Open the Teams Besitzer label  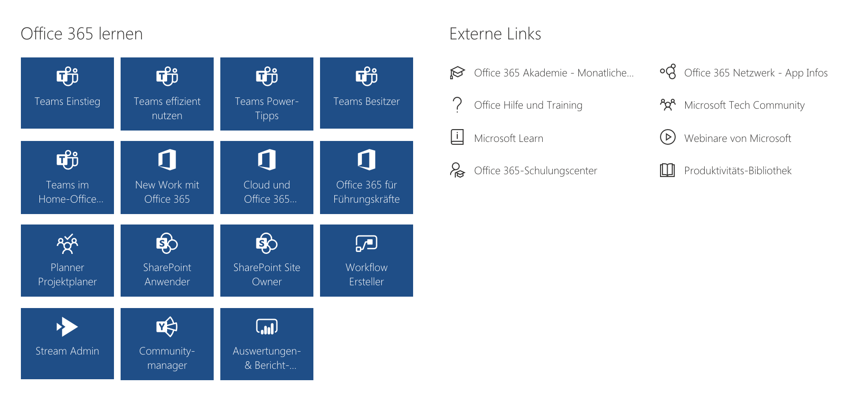[x=367, y=102]
